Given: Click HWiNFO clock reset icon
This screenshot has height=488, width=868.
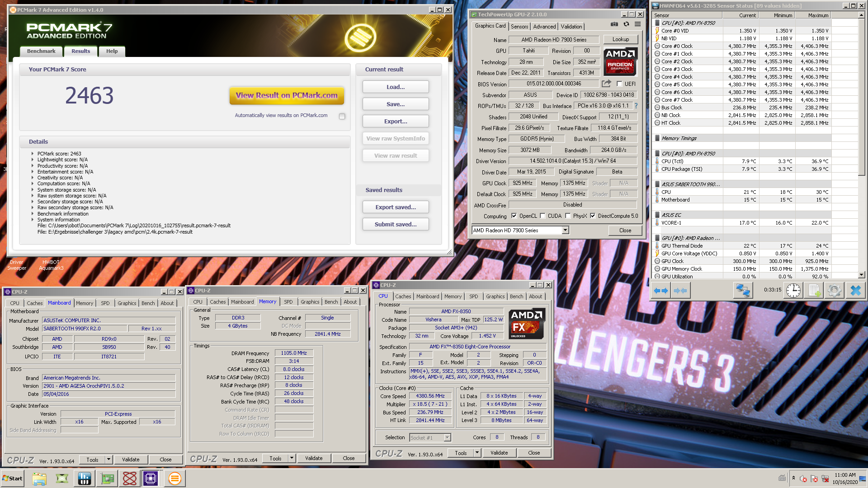Looking at the screenshot, I should click(793, 291).
